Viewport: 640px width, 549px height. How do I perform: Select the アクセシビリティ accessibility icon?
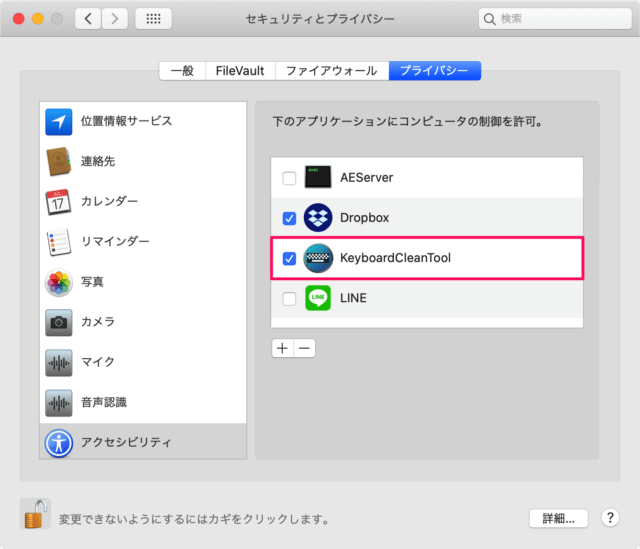click(x=59, y=443)
